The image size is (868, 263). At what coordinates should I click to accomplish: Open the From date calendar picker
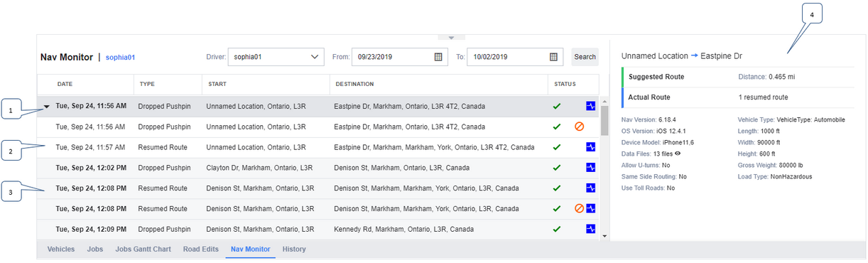438,57
